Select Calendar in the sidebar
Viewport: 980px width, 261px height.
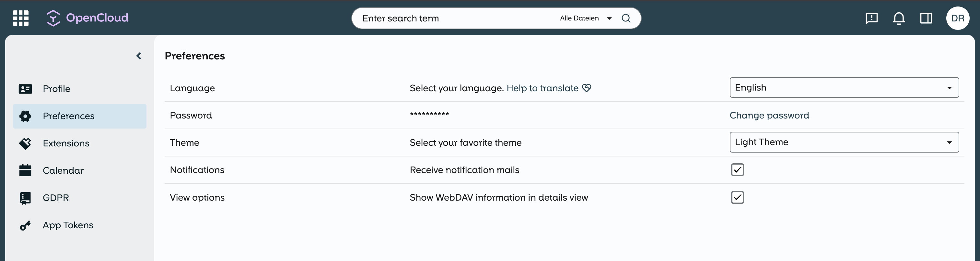click(63, 170)
